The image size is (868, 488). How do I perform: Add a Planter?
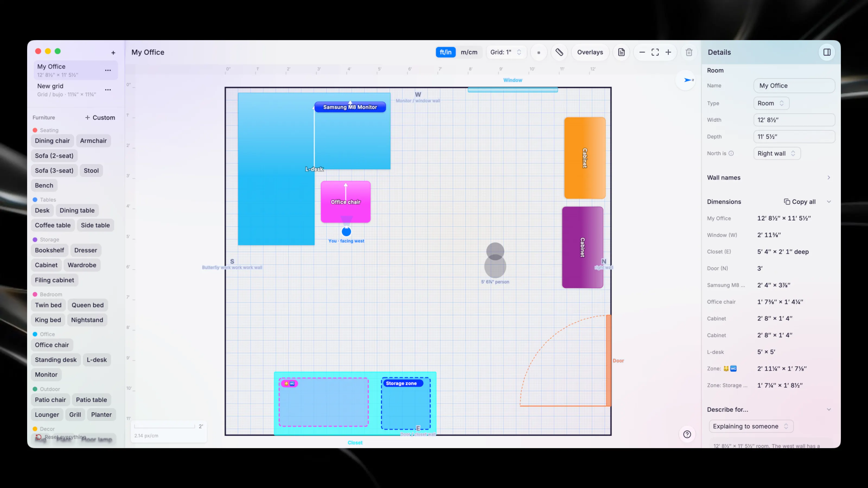101,415
